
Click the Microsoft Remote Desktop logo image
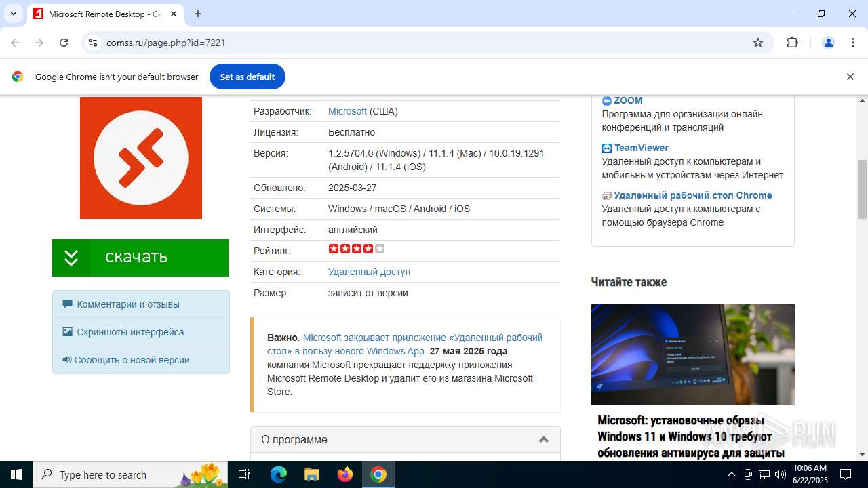pyautogui.click(x=141, y=158)
